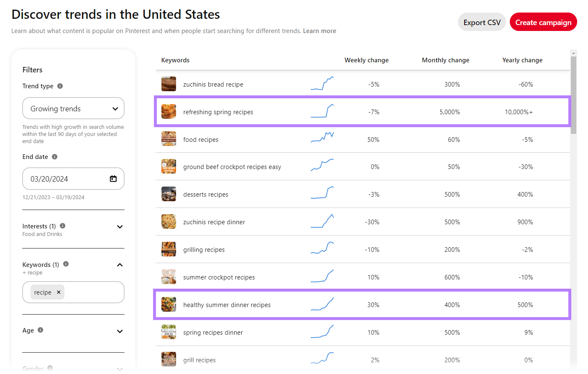Click the Create campaign button
588x374 pixels.
(x=543, y=22)
